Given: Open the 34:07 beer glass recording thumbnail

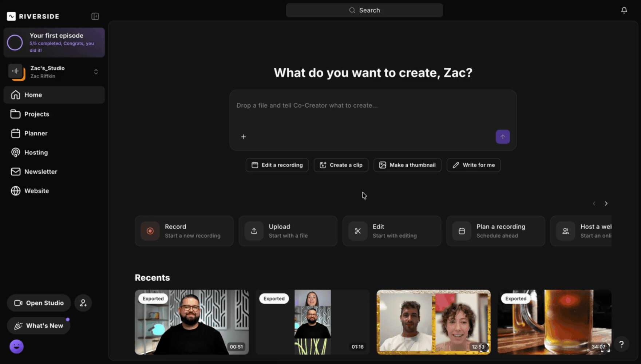Looking at the screenshot, I should tap(554, 322).
